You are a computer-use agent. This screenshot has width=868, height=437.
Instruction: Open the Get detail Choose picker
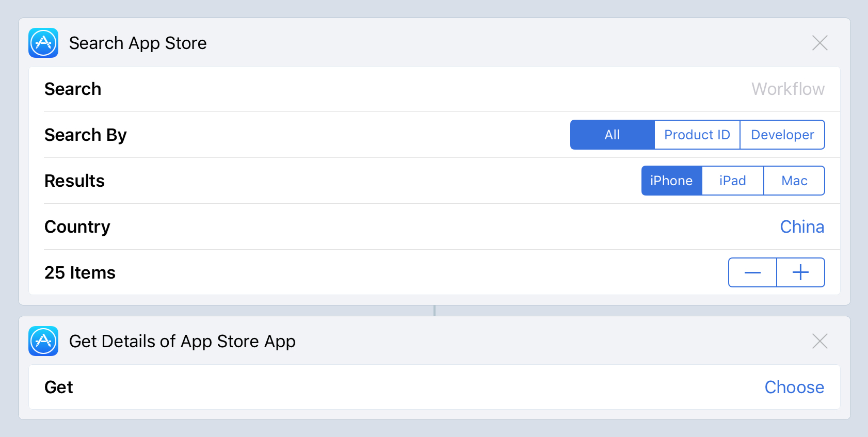(794, 387)
